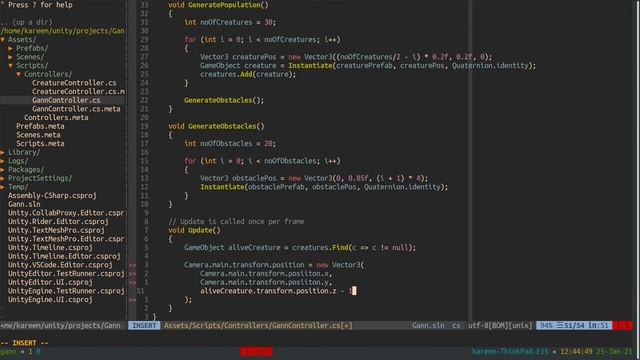Click the INSERT mode indicator in statusline
The image size is (640, 360).
(x=144, y=325)
